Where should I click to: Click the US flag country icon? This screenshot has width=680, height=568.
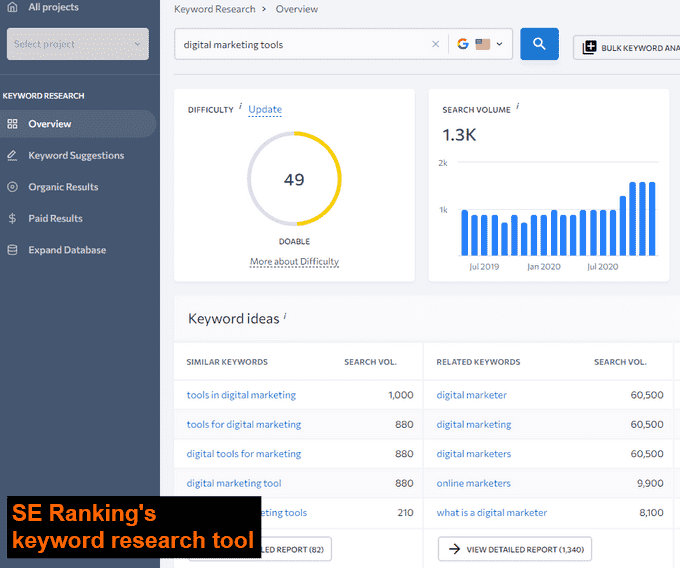(482, 44)
